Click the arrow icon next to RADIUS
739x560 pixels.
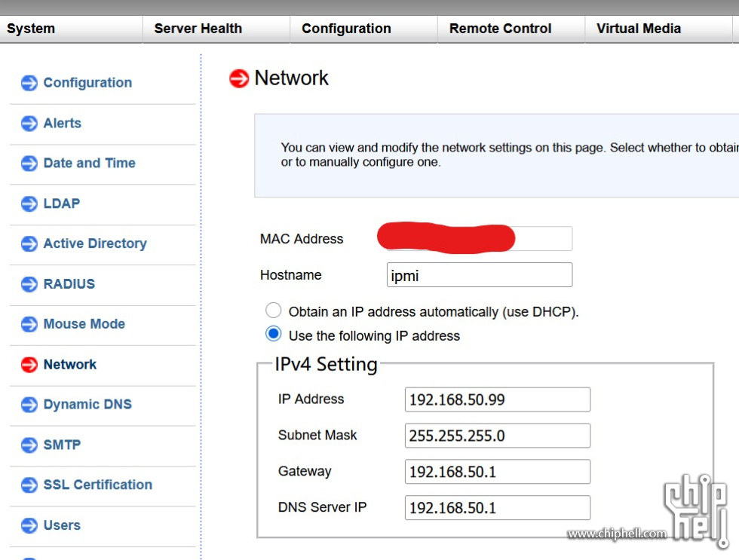pos(29,284)
